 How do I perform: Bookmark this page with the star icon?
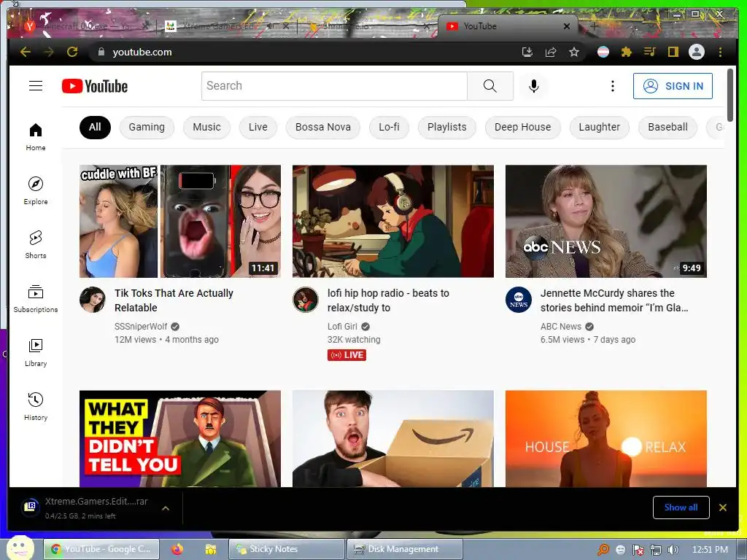coord(574,52)
